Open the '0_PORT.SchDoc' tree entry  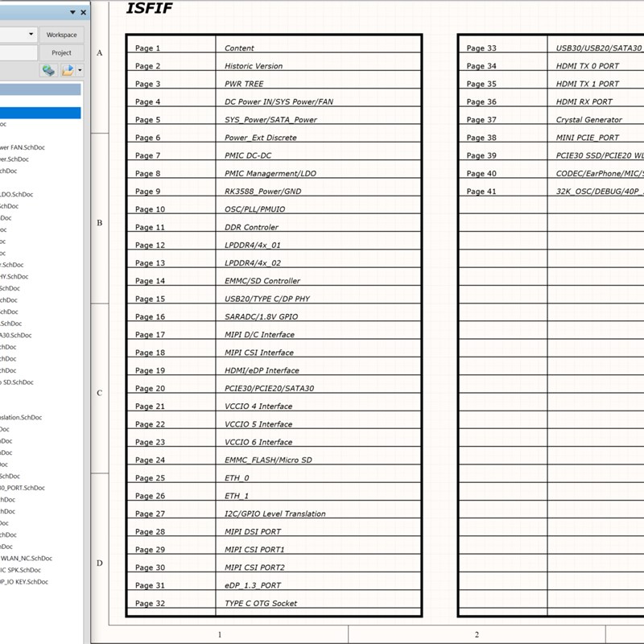pos(23,488)
